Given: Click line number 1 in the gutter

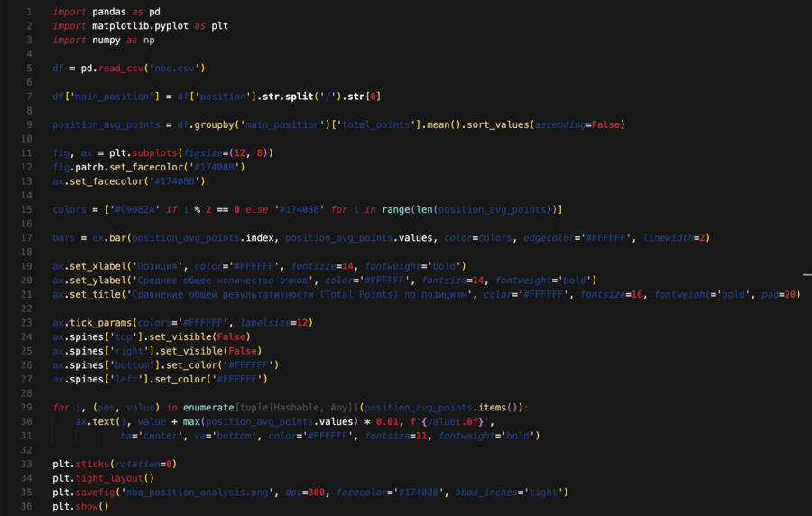Looking at the screenshot, I should pyautogui.click(x=29, y=12).
